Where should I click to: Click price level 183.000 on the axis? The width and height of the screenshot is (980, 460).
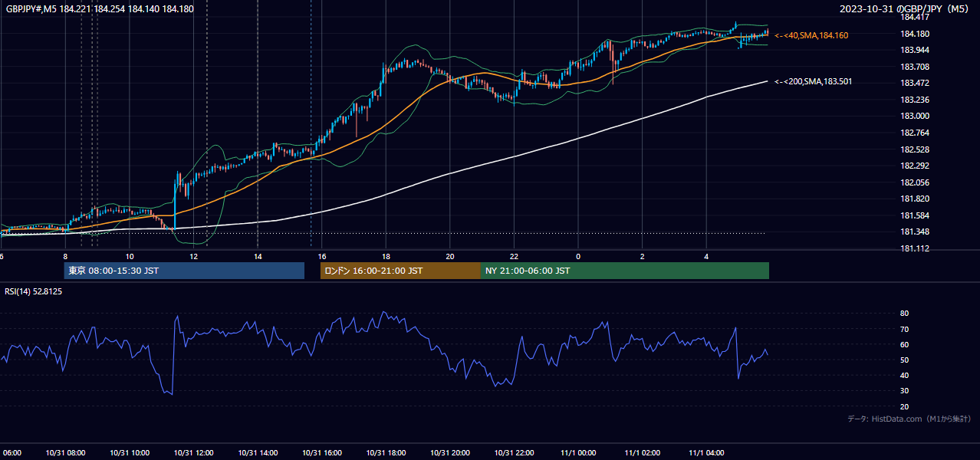[x=914, y=116]
